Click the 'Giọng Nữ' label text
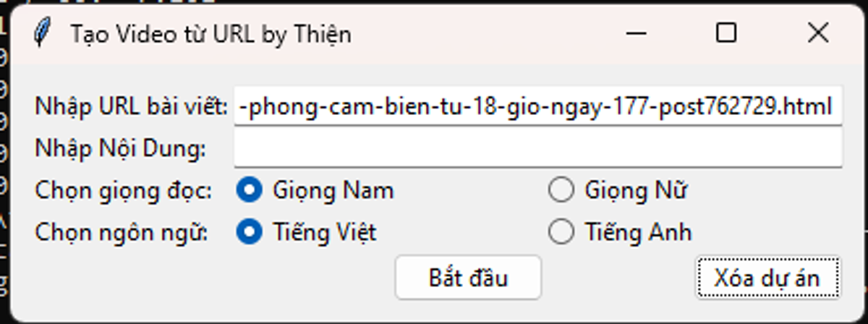 tap(635, 191)
